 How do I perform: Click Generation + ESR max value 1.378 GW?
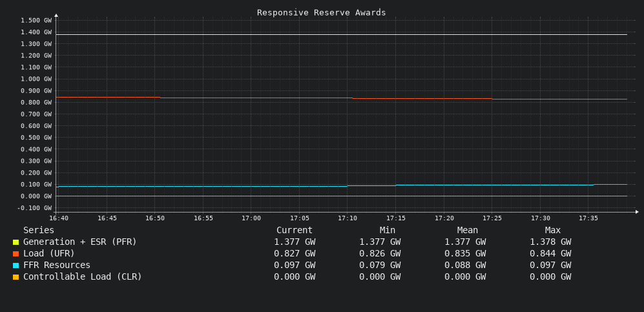[x=550, y=242]
